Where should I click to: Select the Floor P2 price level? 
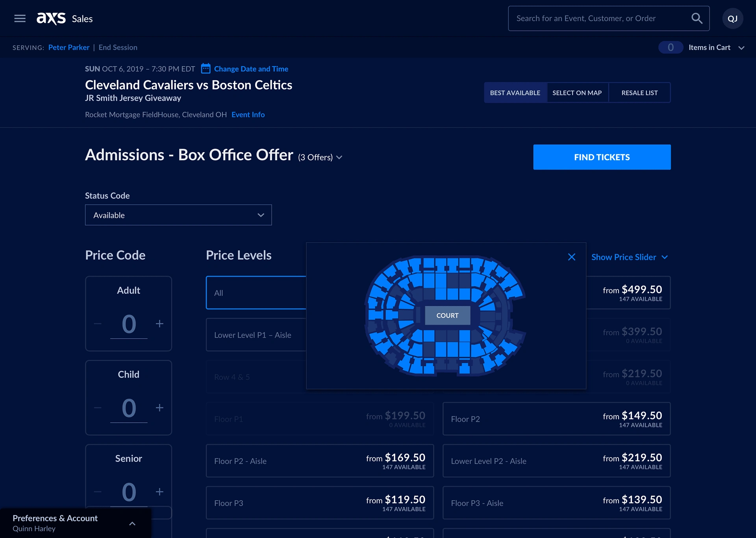click(556, 419)
